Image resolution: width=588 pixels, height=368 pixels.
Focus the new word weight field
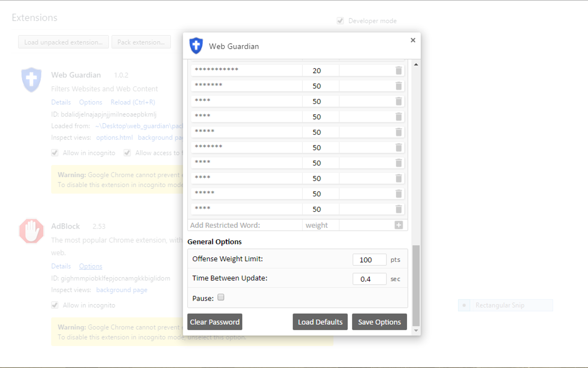coord(321,225)
